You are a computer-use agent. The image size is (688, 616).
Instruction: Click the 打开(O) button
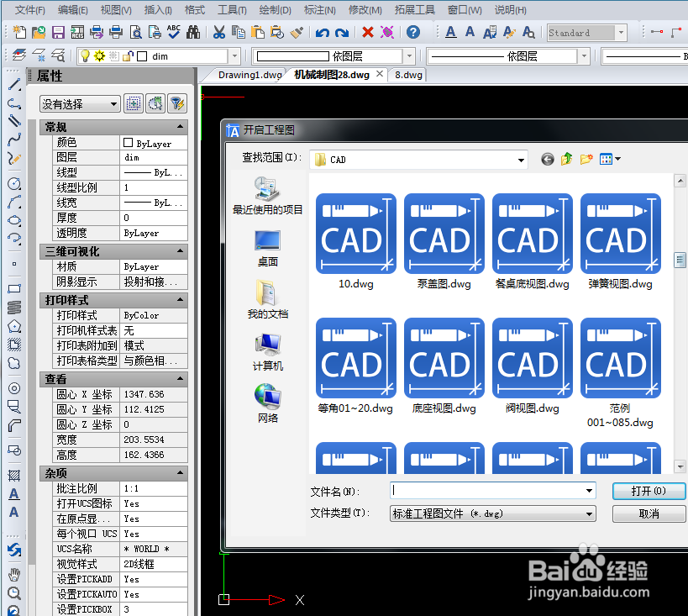click(x=649, y=491)
